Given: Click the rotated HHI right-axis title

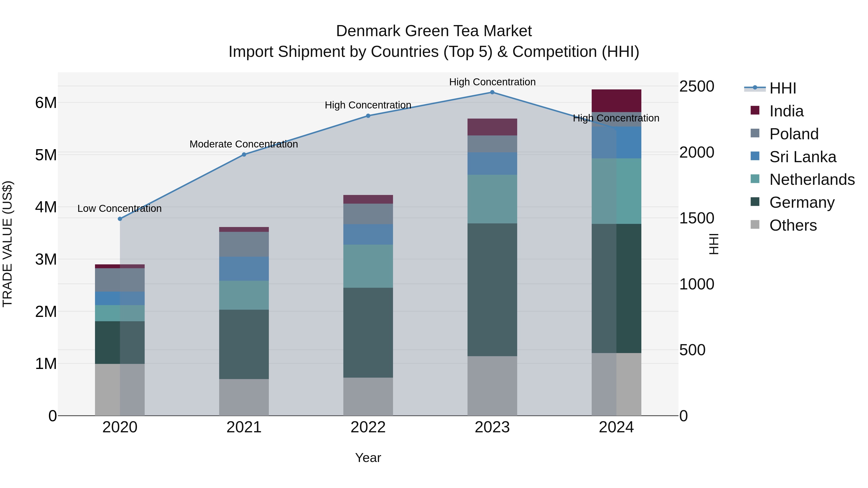Looking at the screenshot, I should [714, 244].
